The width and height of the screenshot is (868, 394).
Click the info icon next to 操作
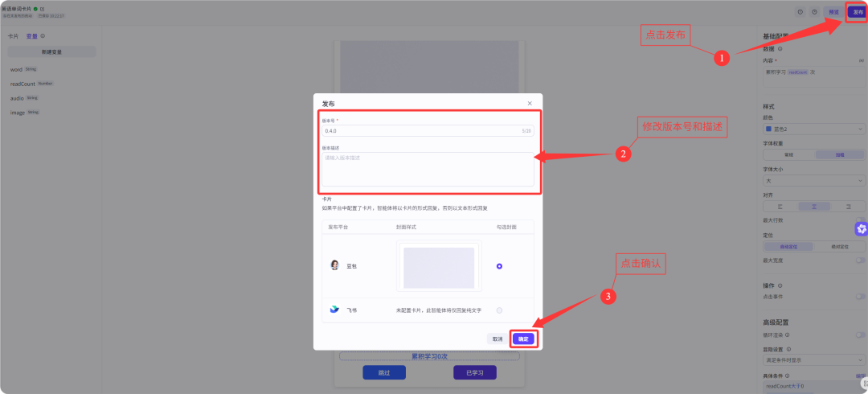point(780,286)
